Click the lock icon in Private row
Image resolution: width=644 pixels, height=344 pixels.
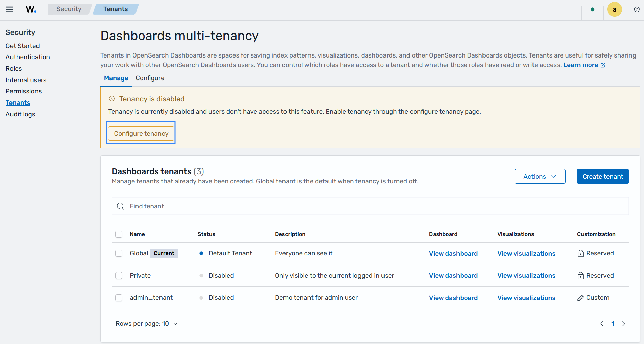click(x=580, y=276)
